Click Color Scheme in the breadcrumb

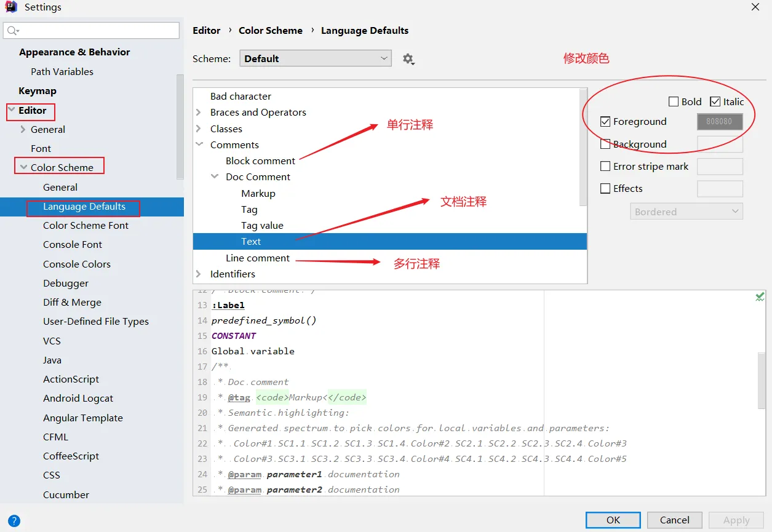[x=271, y=31]
